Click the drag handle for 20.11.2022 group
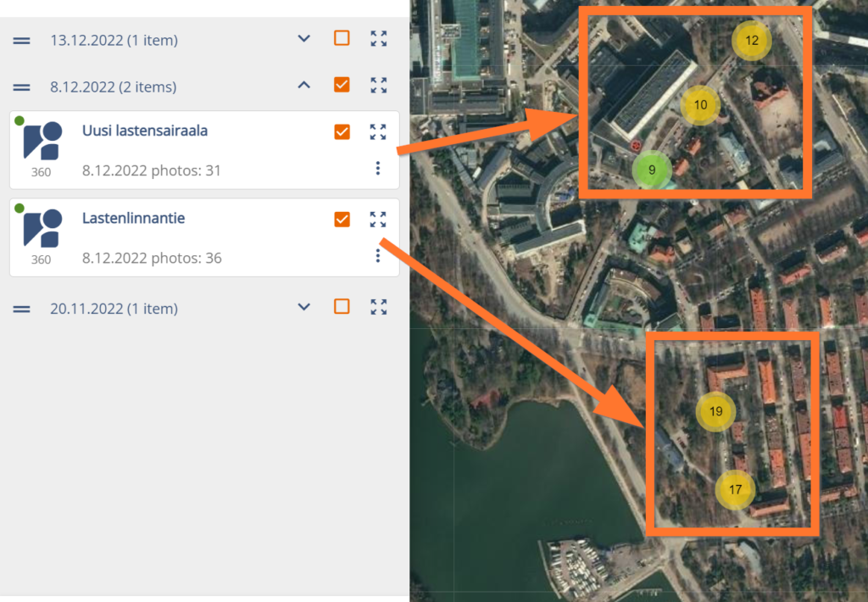 (x=21, y=309)
